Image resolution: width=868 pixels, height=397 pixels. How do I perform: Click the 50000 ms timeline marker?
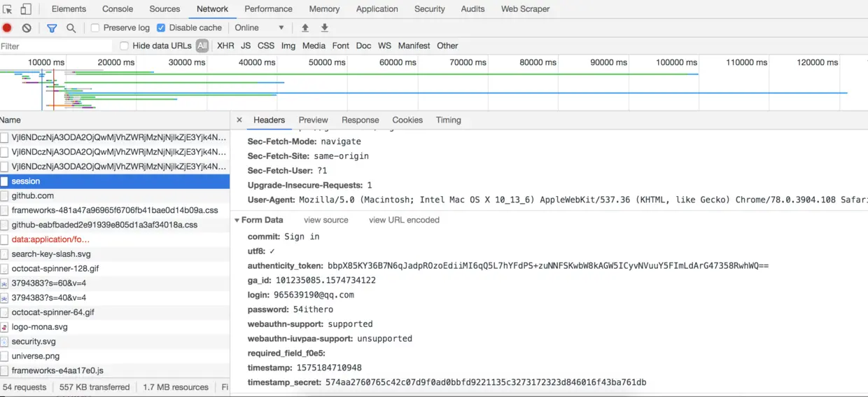327,62
